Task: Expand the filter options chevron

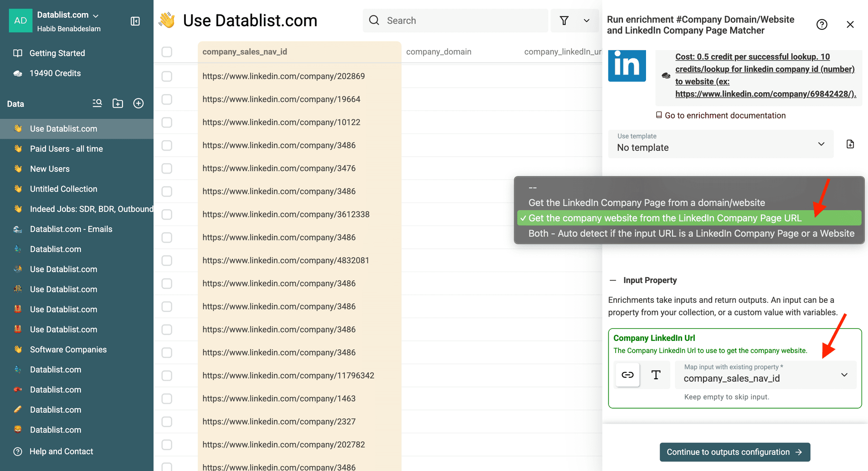Action: [x=586, y=20]
